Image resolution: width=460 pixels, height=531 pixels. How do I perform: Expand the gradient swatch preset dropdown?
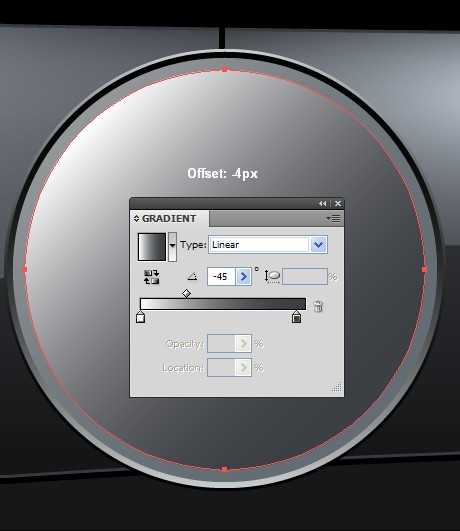pos(172,247)
